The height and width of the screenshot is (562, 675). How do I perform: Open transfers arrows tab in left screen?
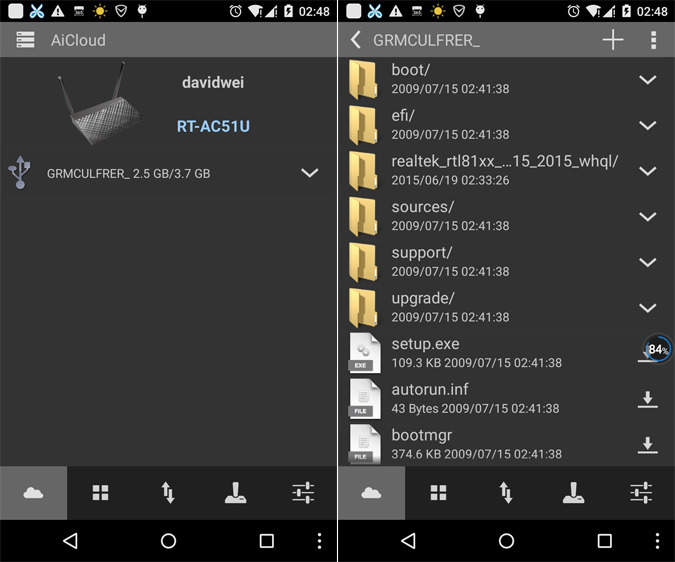[x=168, y=492]
